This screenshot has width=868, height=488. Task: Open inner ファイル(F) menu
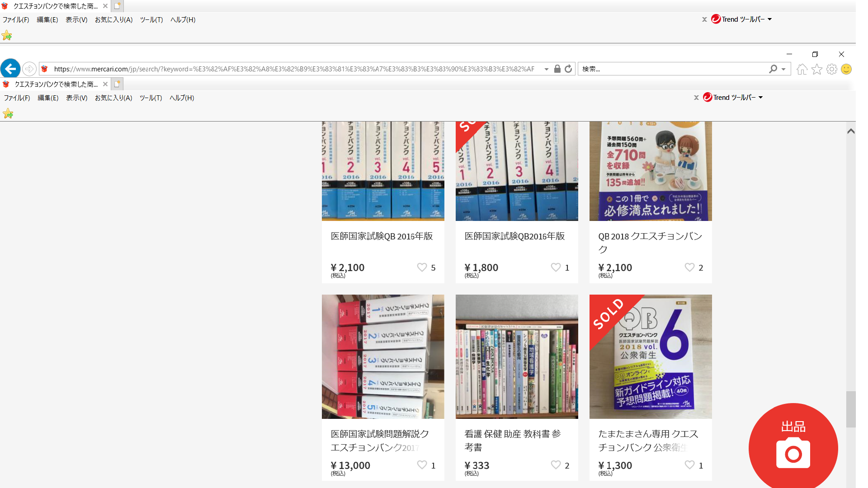[x=17, y=98]
